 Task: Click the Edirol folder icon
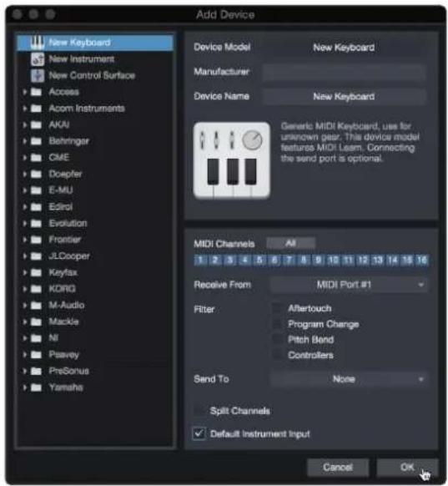coord(36,207)
